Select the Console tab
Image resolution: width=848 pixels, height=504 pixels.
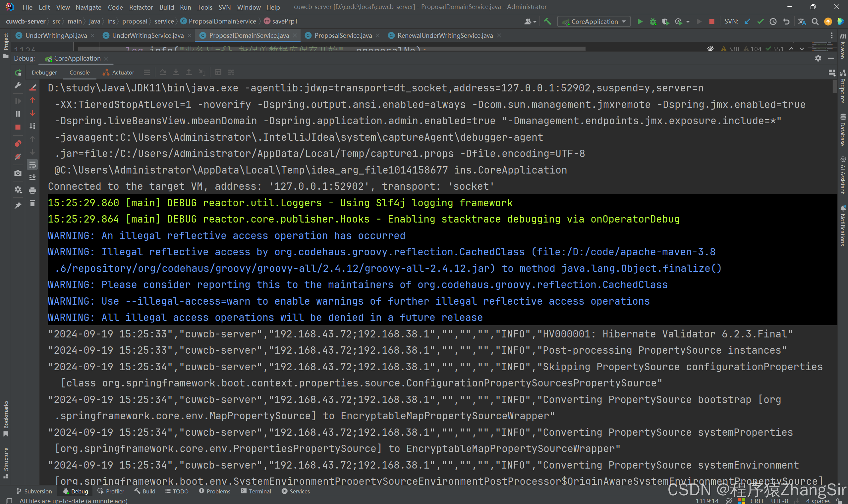[x=80, y=72]
